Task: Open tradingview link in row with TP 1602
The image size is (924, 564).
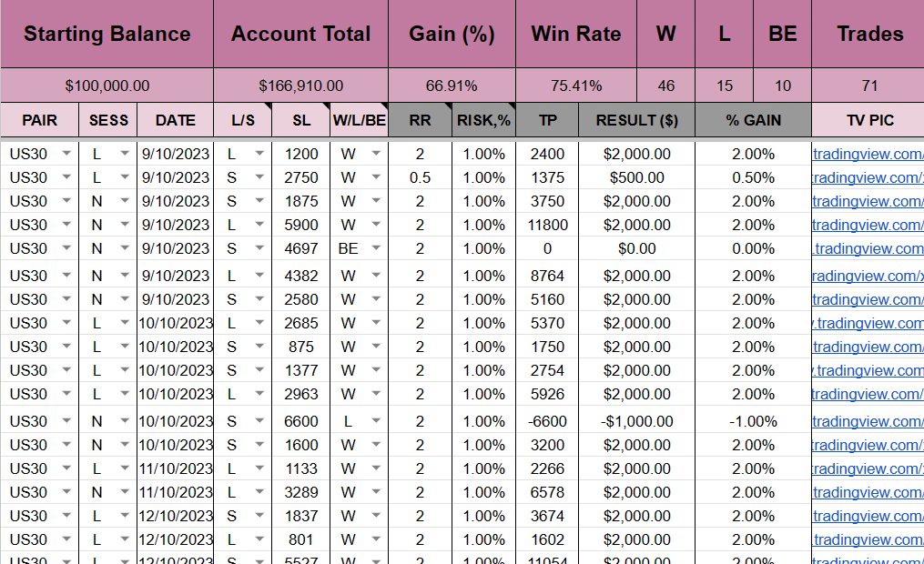Action: coord(868,539)
